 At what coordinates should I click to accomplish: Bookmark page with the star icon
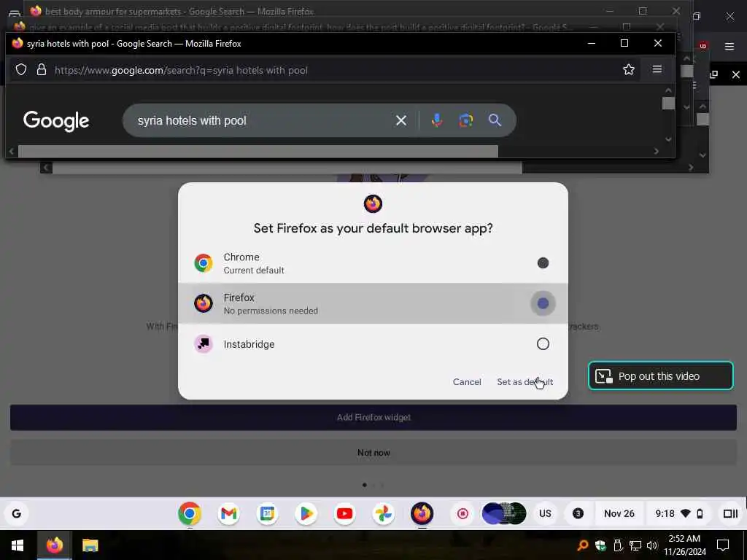pyautogui.click(x=629, y=69)
